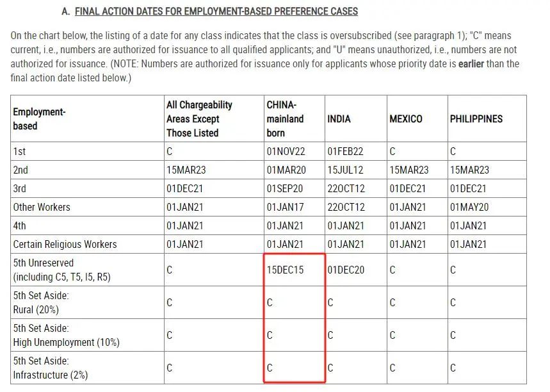Click India's 2nd preference date 15JUL12
This screenshot has width=550, height=392.
coord(345,170)
